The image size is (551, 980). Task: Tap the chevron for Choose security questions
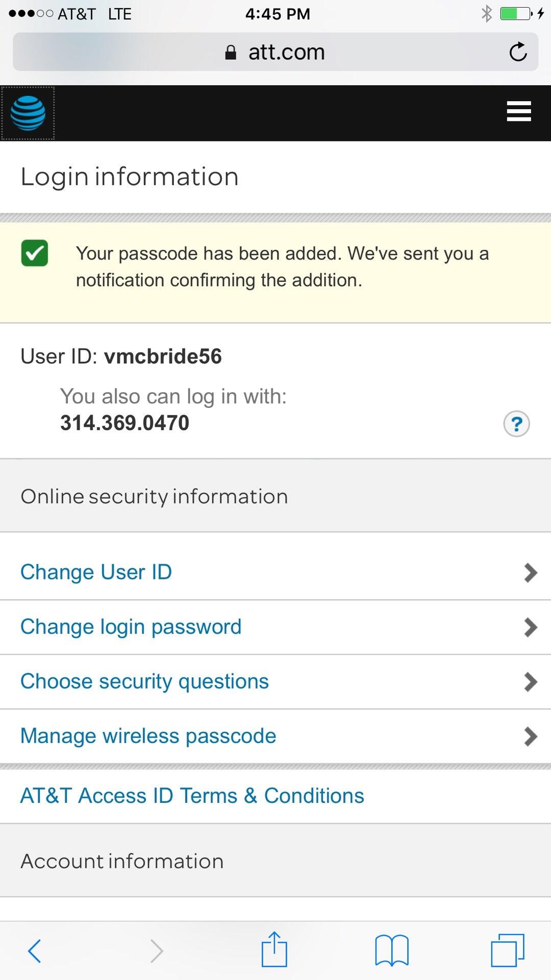(531, 682)
